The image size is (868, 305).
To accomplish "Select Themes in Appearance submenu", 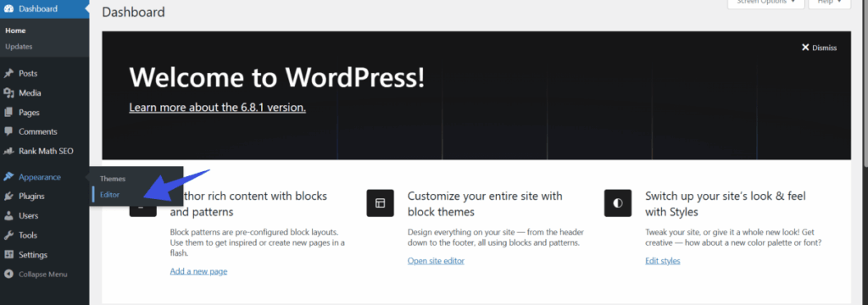I will (113, 179).
